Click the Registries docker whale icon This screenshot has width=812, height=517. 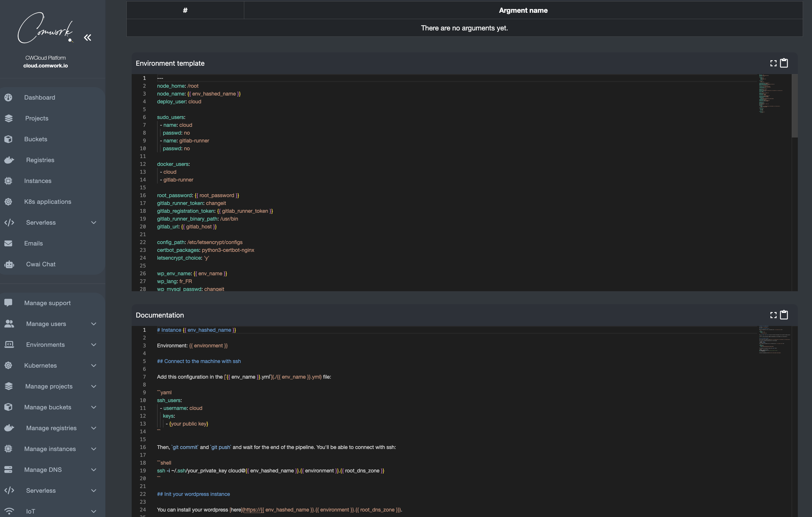[x=9, y=160]
